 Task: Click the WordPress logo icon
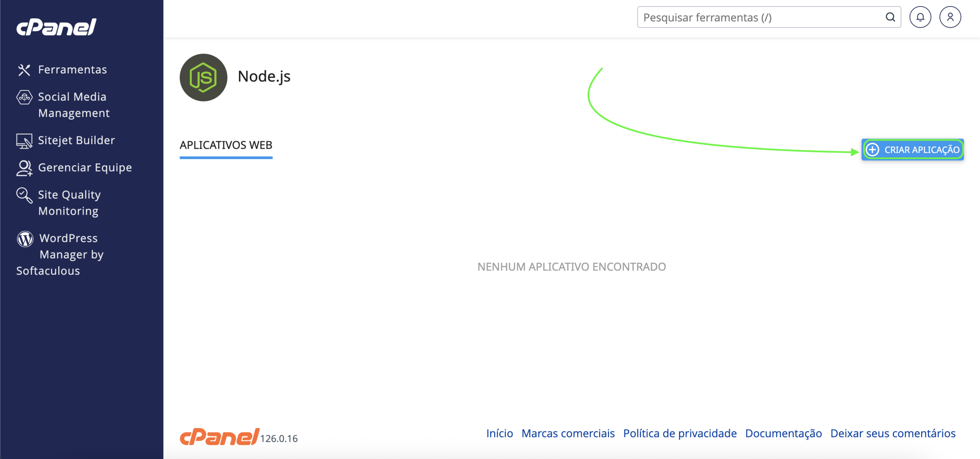pos(25,239)
